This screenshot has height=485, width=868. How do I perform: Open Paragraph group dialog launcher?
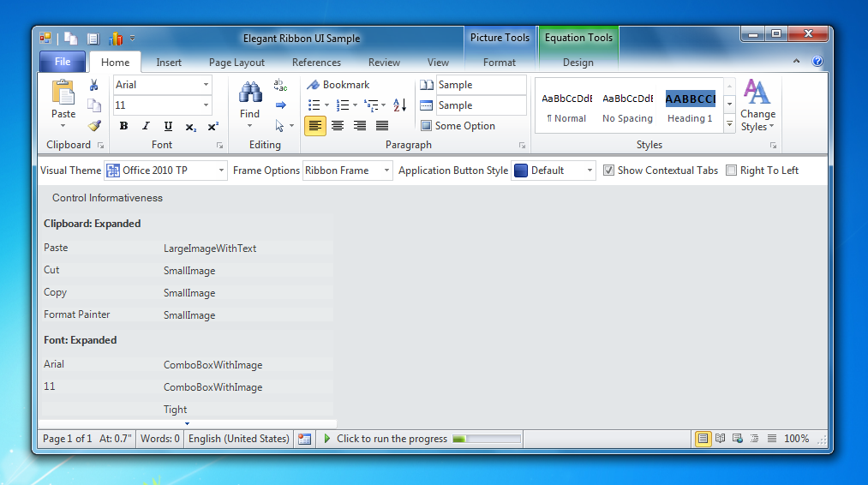pos(522,146)
